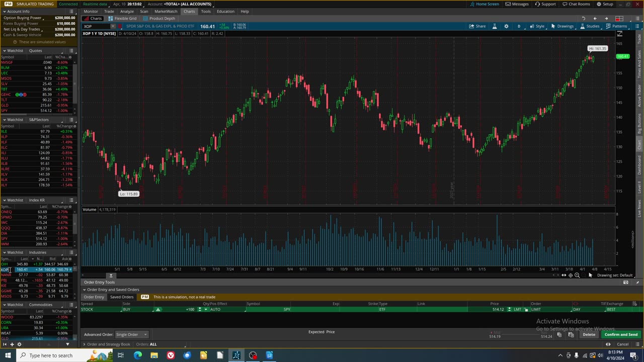Image resolution: width=644 pixels, height=362 pixels.
Task: Open the Support headset link
Action: coord(545,4)
